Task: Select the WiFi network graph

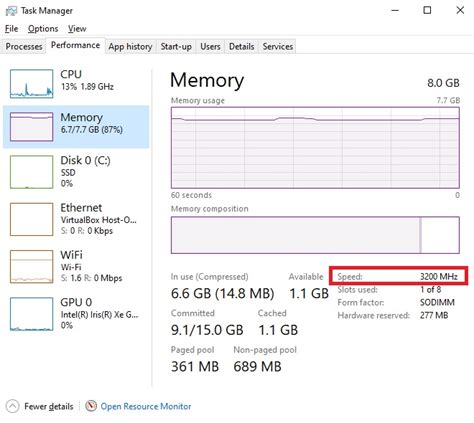Action: tap(31, 267)
